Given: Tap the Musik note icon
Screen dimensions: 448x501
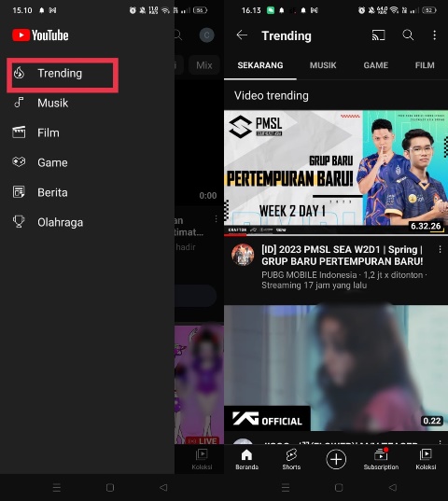Looking at the screenshot, I should click(19, 103).
